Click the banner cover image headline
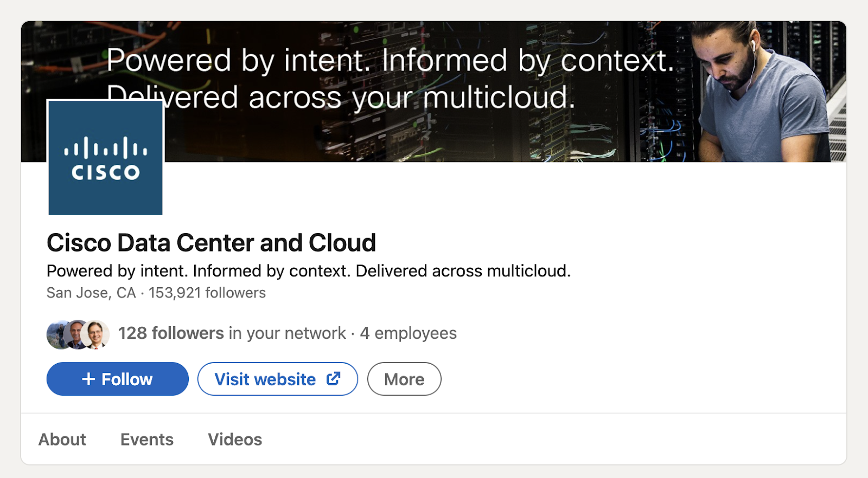 (391, 79)
